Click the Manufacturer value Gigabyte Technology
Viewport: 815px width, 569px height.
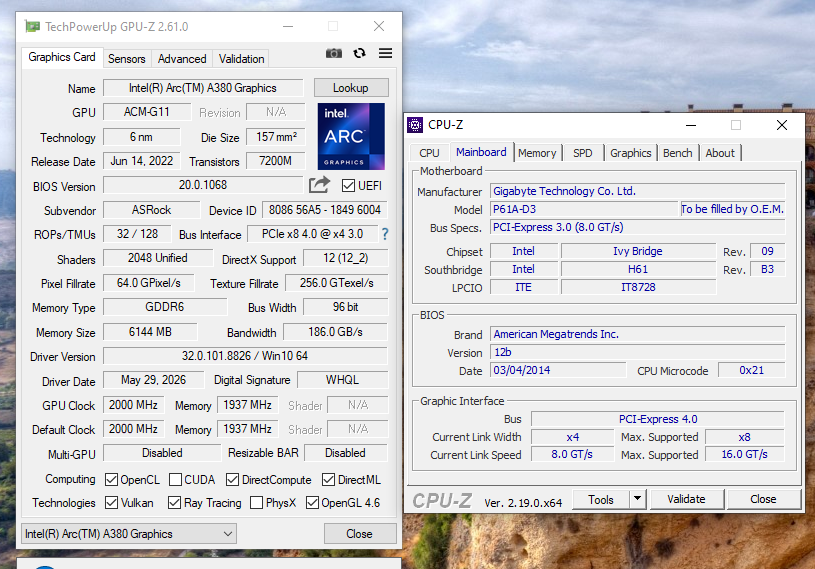coord(637,191)
